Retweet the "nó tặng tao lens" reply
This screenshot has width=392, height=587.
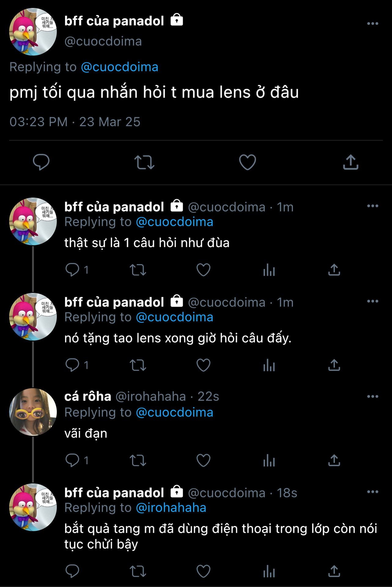click(x=138, y=365)
